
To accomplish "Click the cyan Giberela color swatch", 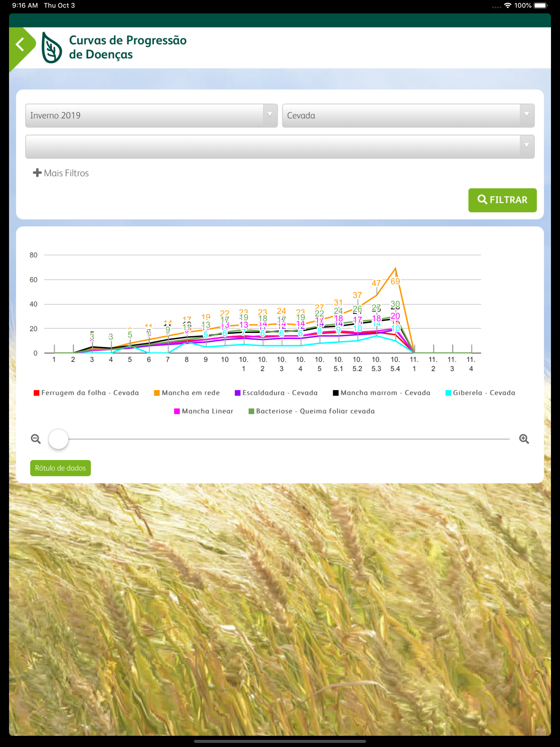I will click(448, 393).
